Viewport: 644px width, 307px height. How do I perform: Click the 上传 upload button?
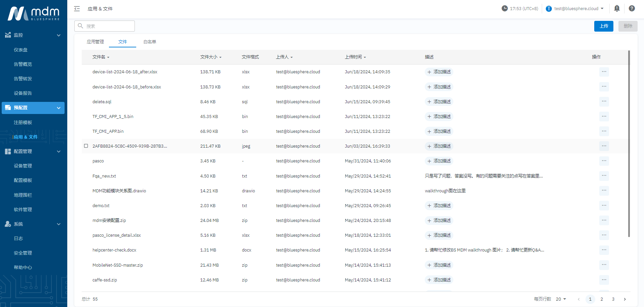pos(604,26)
